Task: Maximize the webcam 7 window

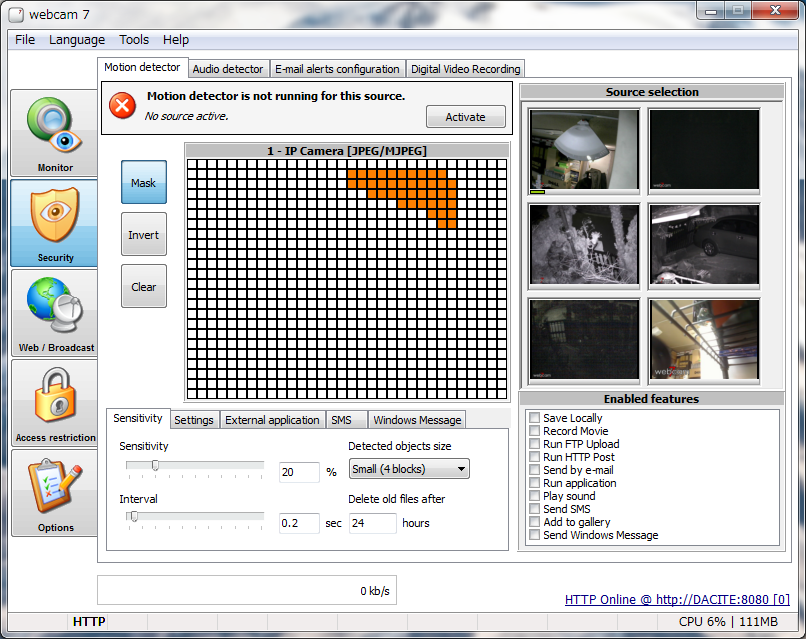Action: [x=738, y=10]
